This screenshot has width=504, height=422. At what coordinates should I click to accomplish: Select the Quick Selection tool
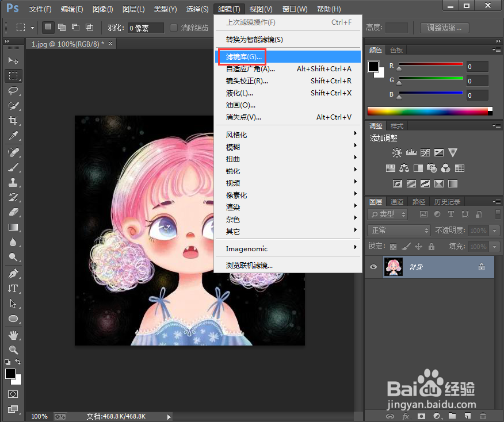(x=13, y=105)
